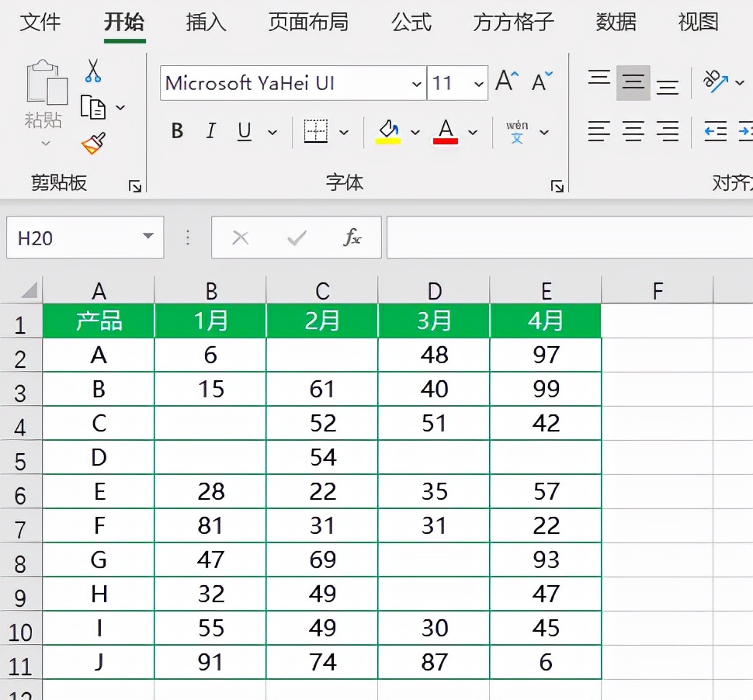Open the font size dropdown
This screenshot has height=700, width=753.
[479, 83]
